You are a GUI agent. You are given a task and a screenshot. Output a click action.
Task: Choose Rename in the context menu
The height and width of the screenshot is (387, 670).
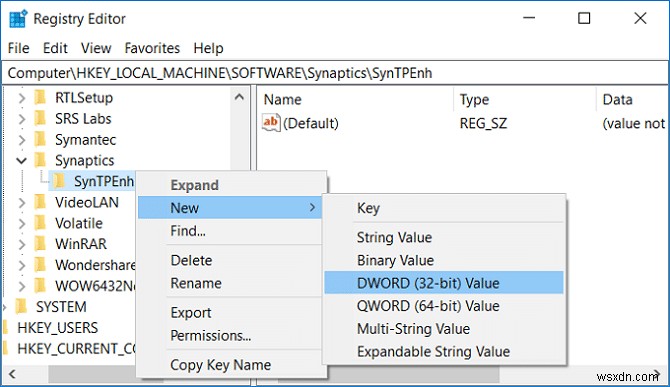tap(229, 283)
